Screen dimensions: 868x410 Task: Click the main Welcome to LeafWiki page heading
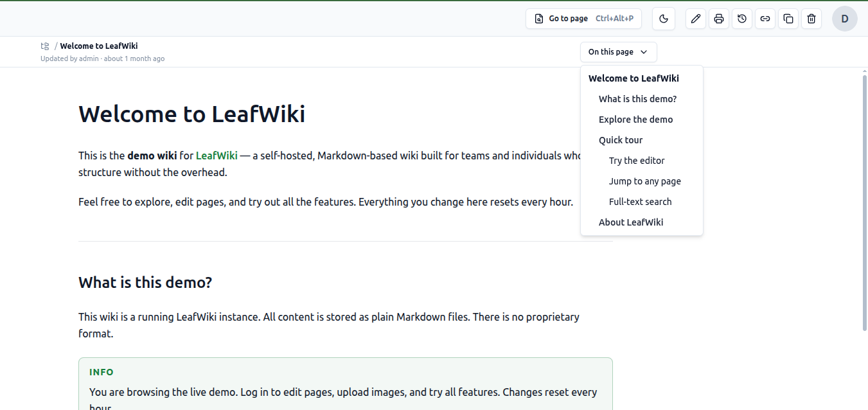191,114
